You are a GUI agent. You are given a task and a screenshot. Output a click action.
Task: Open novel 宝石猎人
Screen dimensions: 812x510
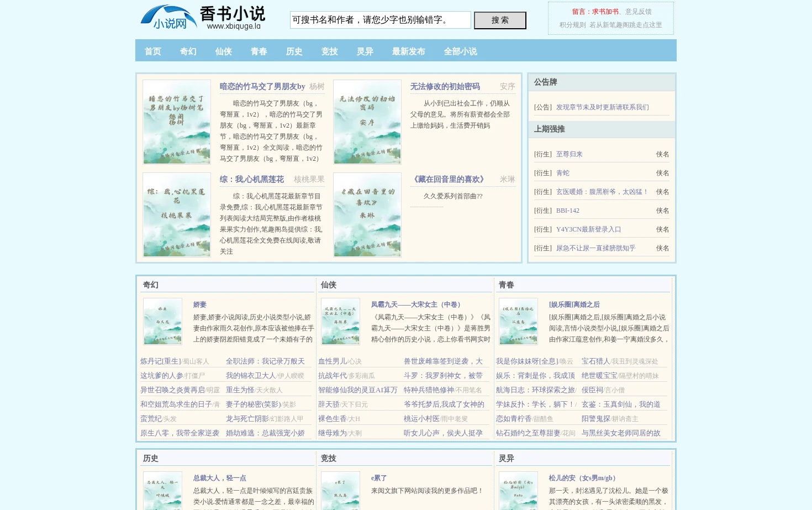[596, 361]
